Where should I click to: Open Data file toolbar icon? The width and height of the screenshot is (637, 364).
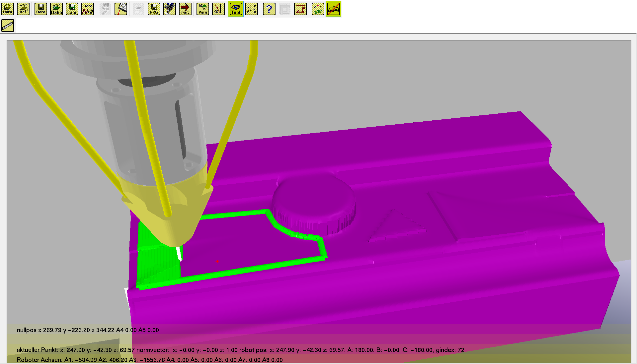click(x=7, y=9)
